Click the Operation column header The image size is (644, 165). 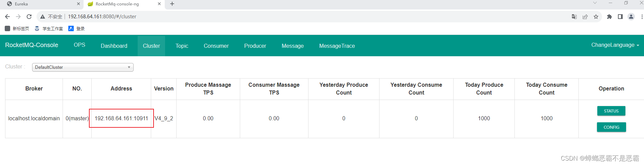click(611, 89)
